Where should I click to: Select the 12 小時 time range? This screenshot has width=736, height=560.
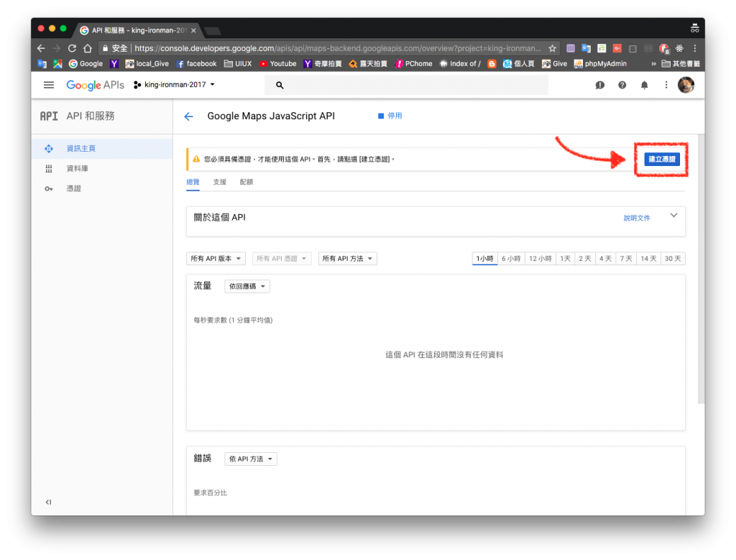coord(540,259)
